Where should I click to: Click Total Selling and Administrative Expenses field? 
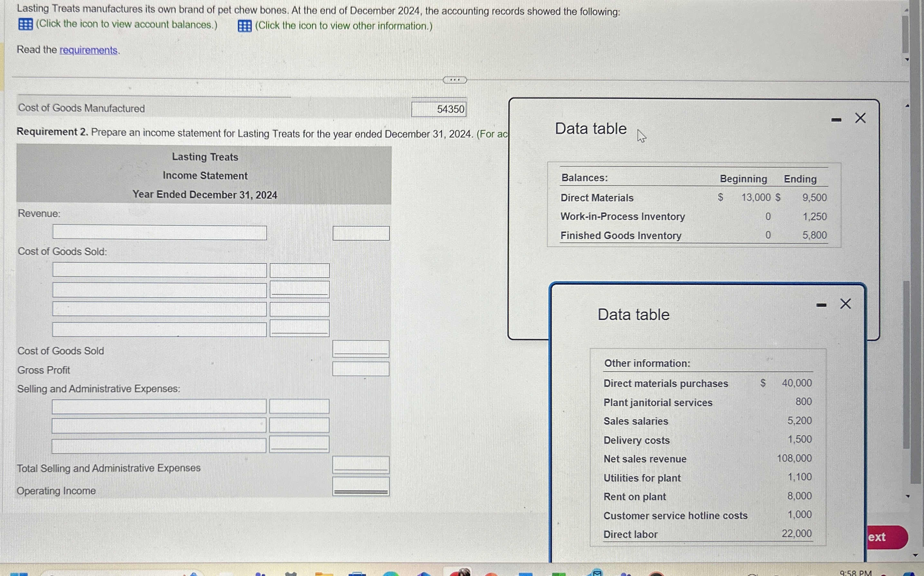[360, 465]
